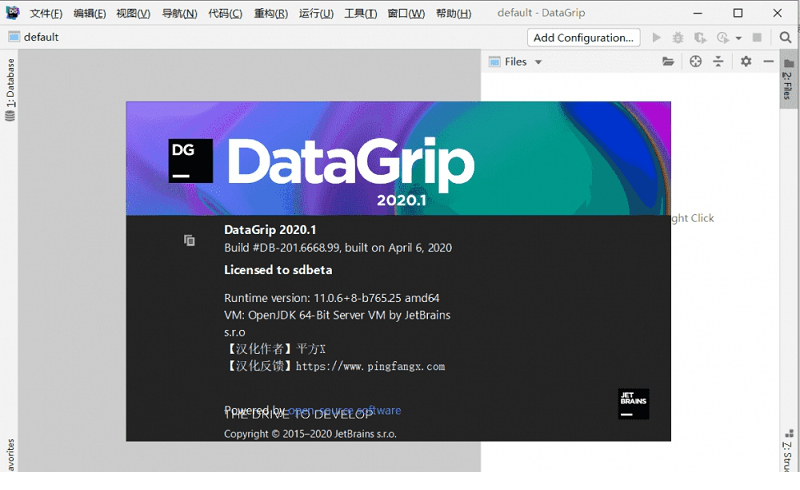Image resolution: width=800 pixels, height=490 pixels.
Task: Maximize the DataGrip window
Action: click(x=738, y=13)
